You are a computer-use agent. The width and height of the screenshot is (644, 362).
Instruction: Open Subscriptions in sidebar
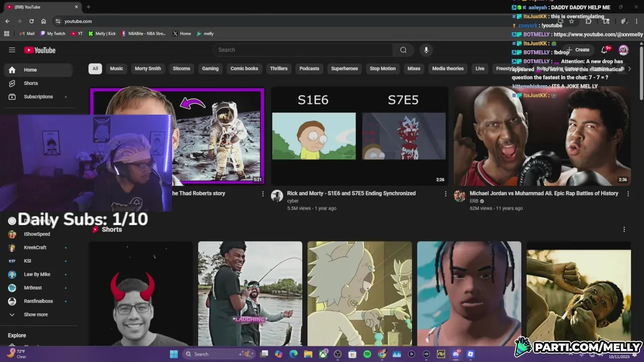[x=38, y=97]
